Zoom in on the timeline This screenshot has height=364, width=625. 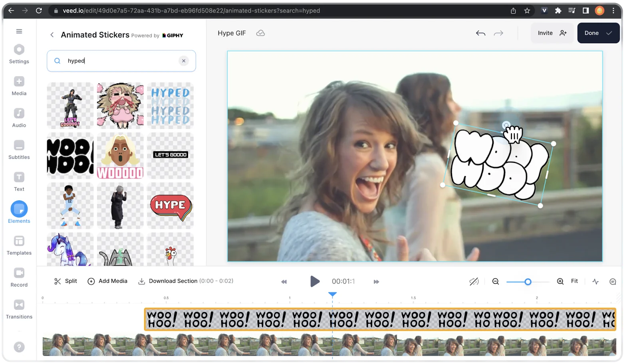560,281
